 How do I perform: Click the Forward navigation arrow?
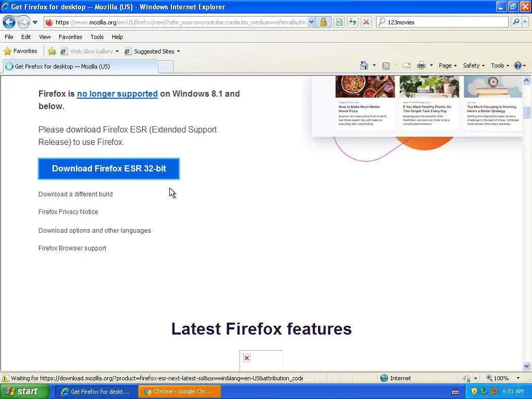[x=23, y=22]
